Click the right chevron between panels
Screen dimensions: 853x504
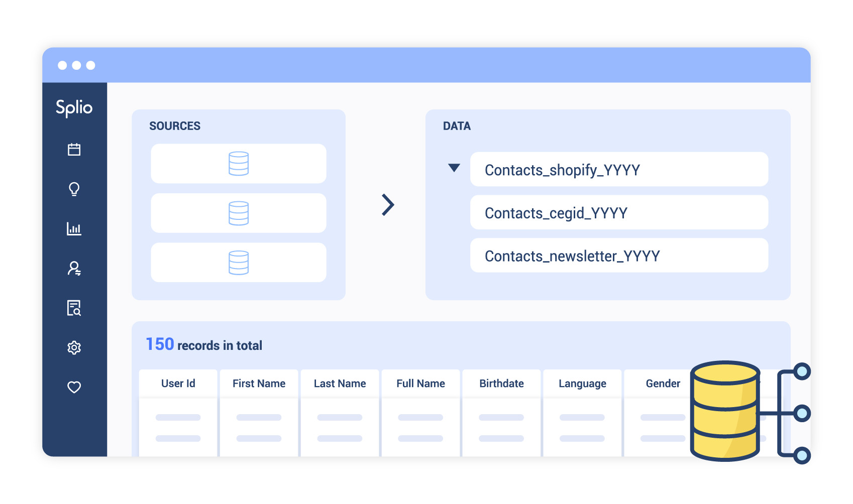[x=388, y=205]
